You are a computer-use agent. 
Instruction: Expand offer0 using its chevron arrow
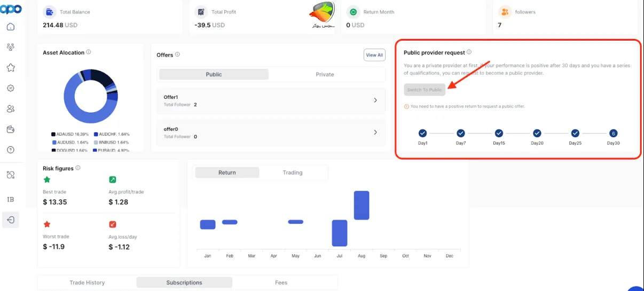375,132
